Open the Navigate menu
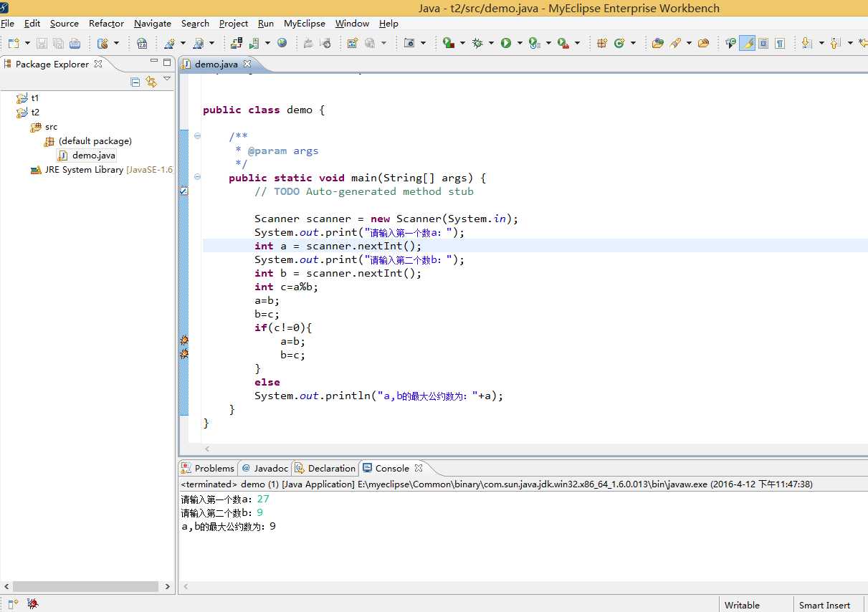 tap(153, 24)
